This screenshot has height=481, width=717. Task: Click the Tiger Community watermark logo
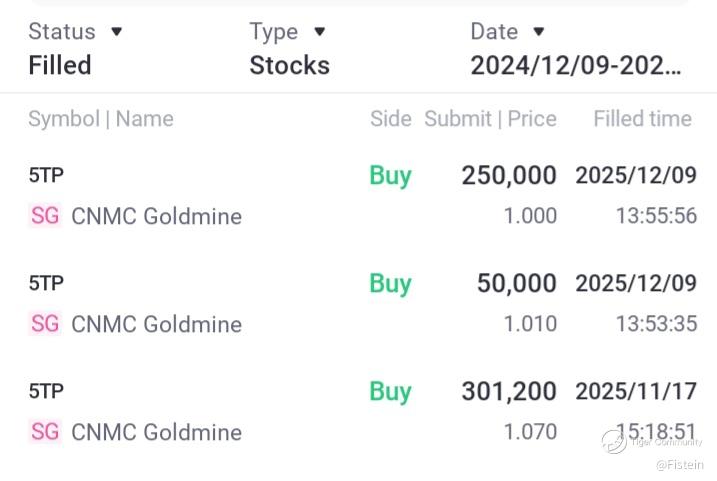614,441
